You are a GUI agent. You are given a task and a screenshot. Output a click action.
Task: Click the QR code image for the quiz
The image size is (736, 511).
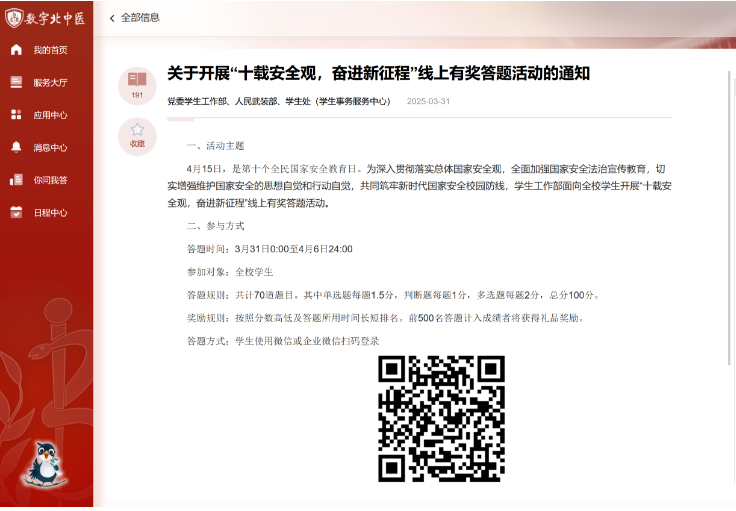[441, 418]
